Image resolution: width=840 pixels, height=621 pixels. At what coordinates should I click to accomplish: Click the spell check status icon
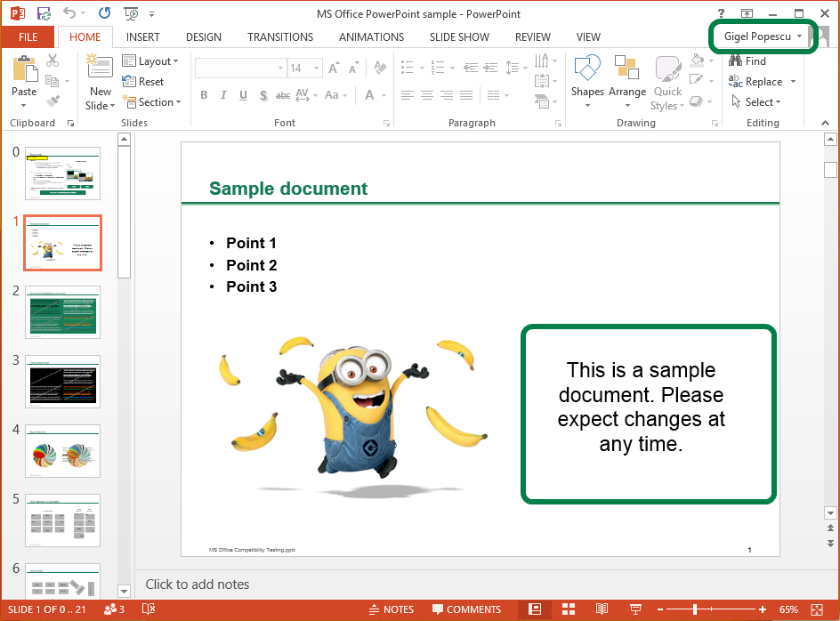tap(149, 609)
